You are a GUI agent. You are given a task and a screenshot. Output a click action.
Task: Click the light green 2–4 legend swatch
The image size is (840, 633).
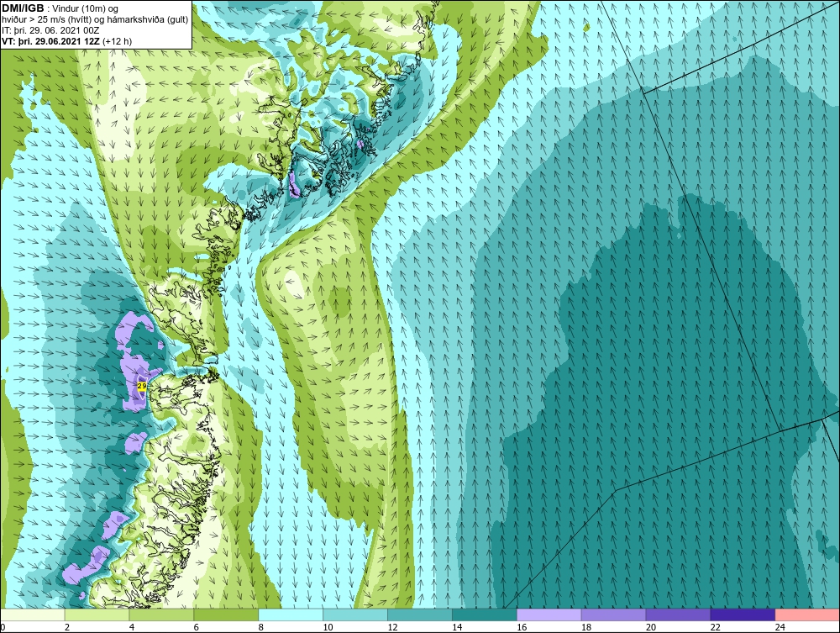point(97,615)
